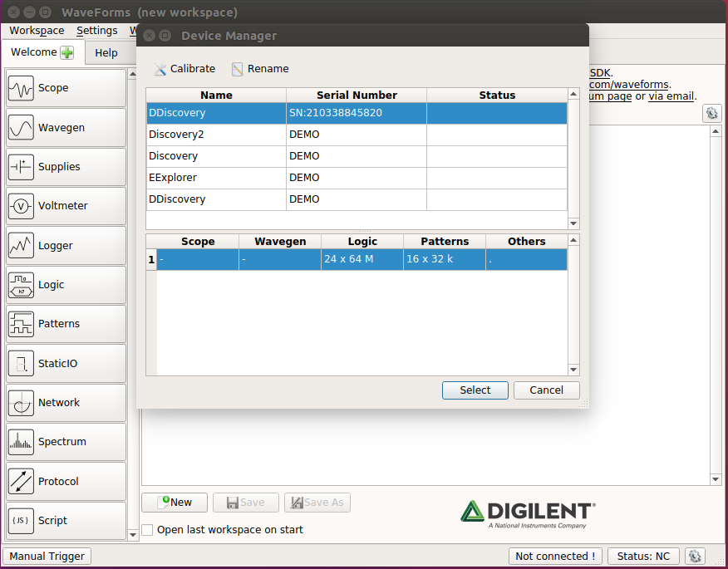Click the down arrow of device list scrollbar
This screenshot has height=569, width=728.
[x=573, y=223]
